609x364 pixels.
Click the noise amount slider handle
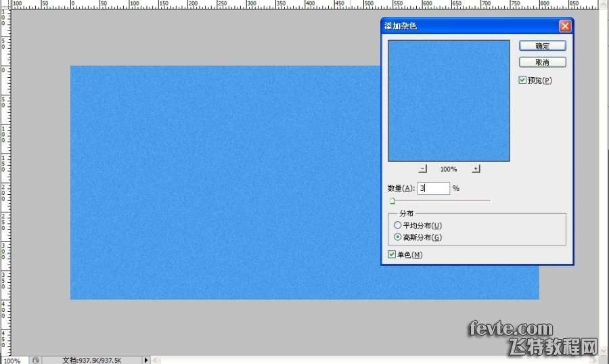(x=392, y=201)
